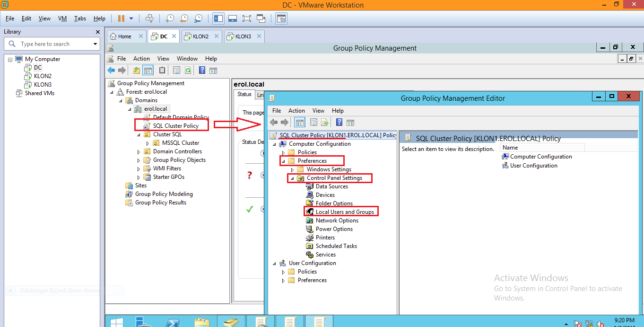Click the Help icon in Group Policy Editor toolbar
The height and width of the screenshot is (327, 644).
(339, 123)
